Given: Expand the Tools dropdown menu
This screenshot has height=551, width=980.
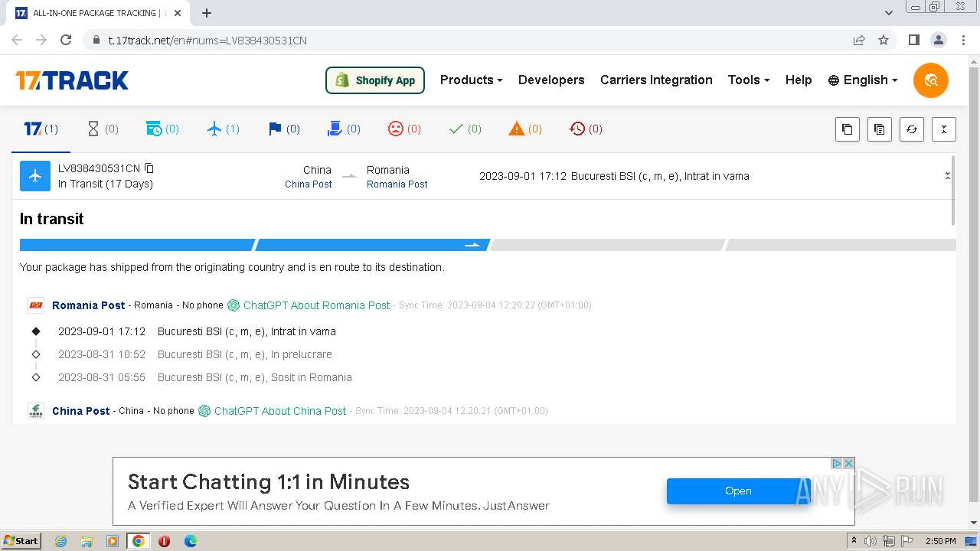Looking at the screenshot, I should (x=748, y=80).
